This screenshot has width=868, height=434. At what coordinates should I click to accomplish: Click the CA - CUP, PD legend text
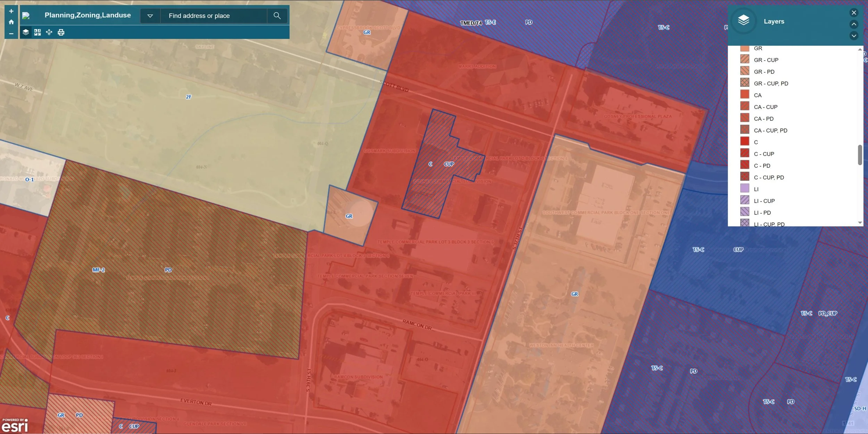770,130
